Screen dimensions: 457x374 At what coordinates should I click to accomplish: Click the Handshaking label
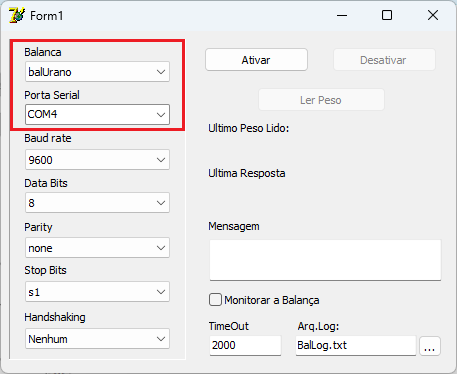(x=55, y=317)
